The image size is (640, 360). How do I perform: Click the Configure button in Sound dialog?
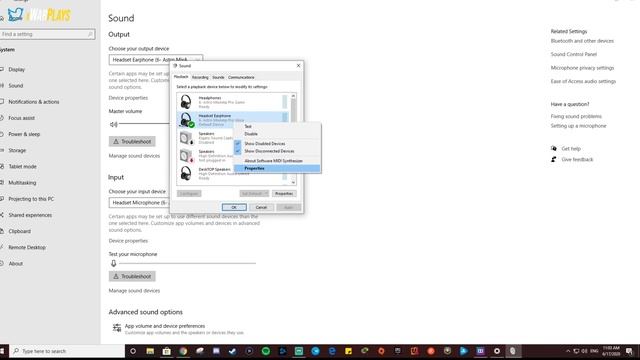click(x=189, y=193)
